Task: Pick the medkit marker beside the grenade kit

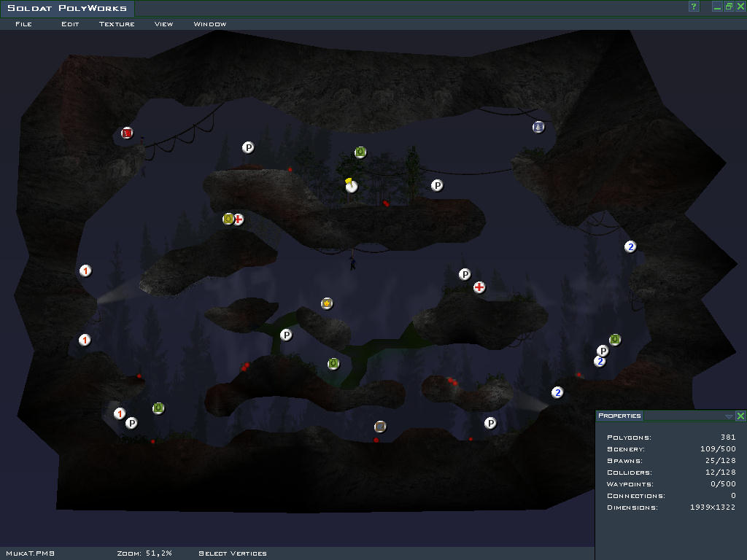Action: click(238, 219)
